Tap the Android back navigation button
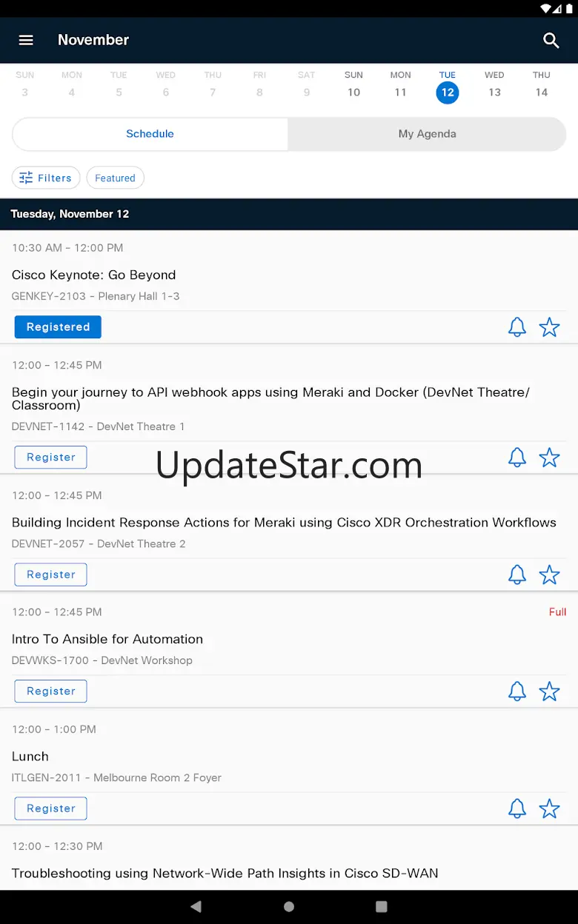 [x=196, y=906]
